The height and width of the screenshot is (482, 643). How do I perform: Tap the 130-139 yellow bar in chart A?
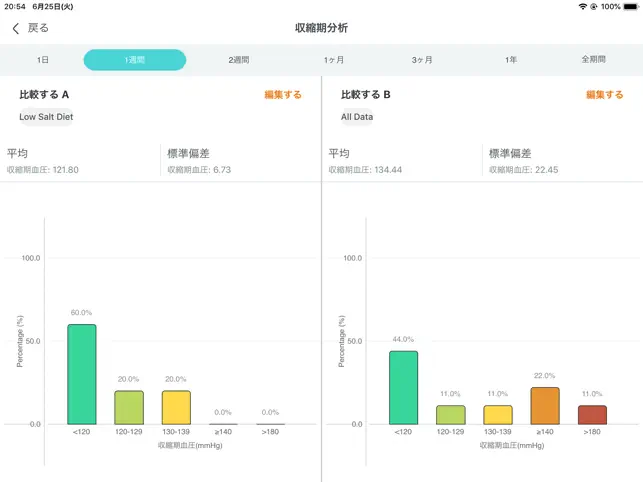176,407
